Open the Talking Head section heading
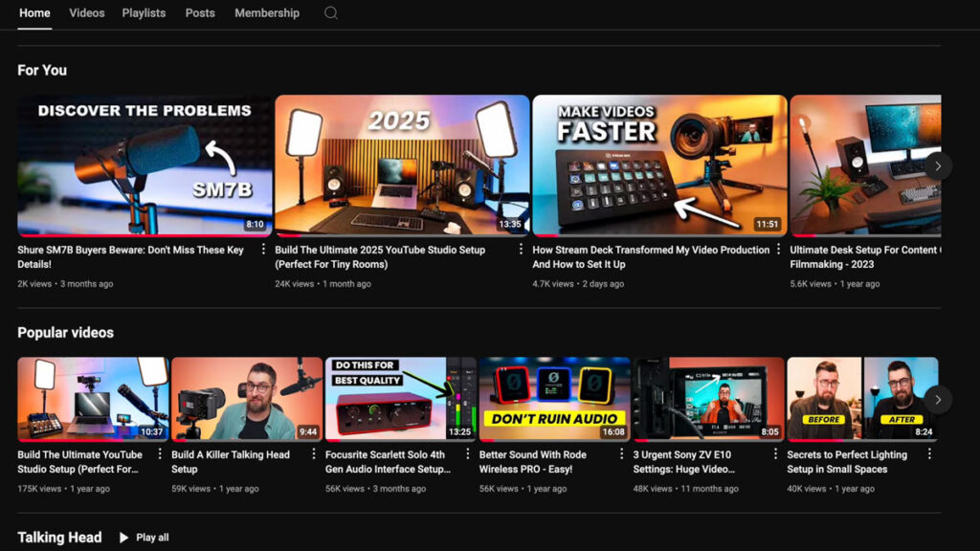This screenshot has width=980, height=551. 59,538
